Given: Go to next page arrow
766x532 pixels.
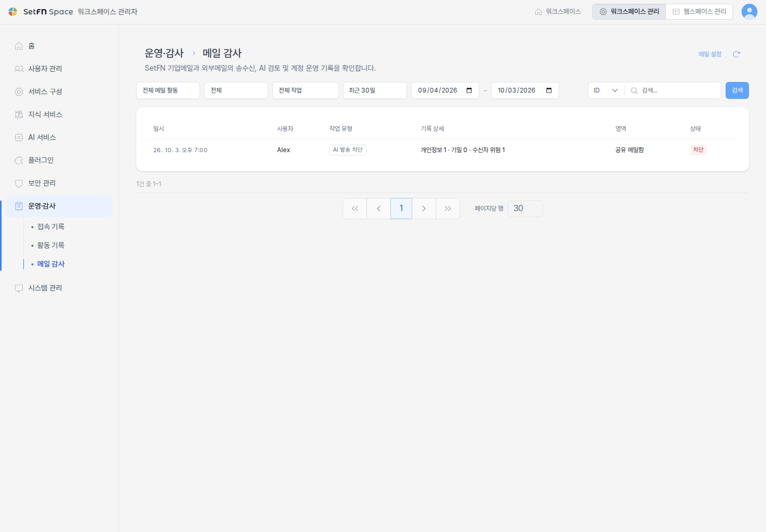Looking at the screenshot, I should (424, 209).
